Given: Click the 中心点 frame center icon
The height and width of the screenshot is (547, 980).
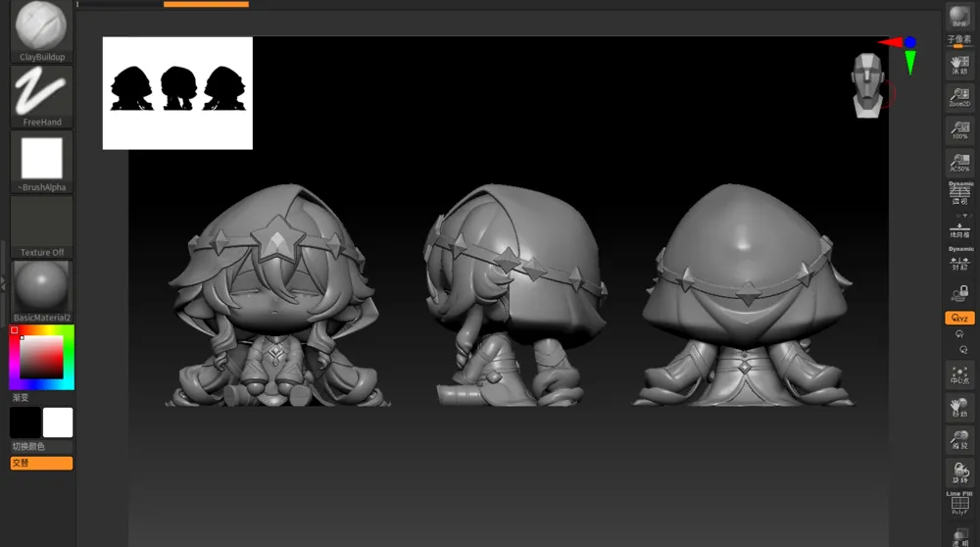Looking at the screenshot, I should (x=959, y=374).
